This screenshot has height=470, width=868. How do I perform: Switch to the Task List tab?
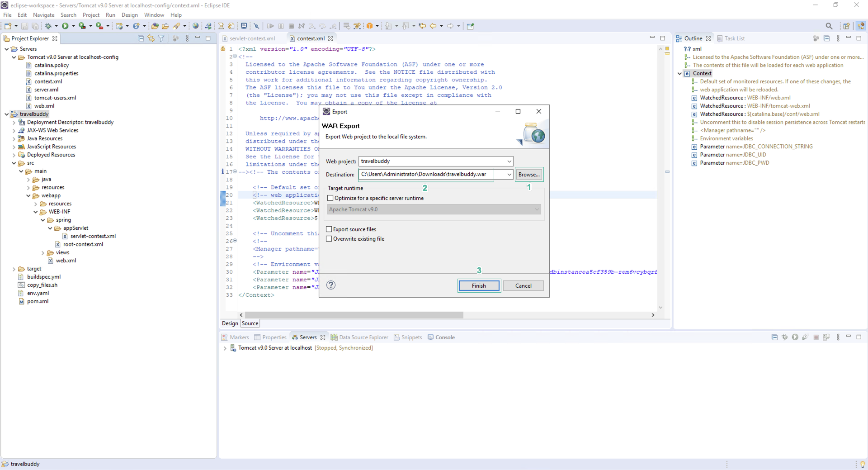pos(731,38)
